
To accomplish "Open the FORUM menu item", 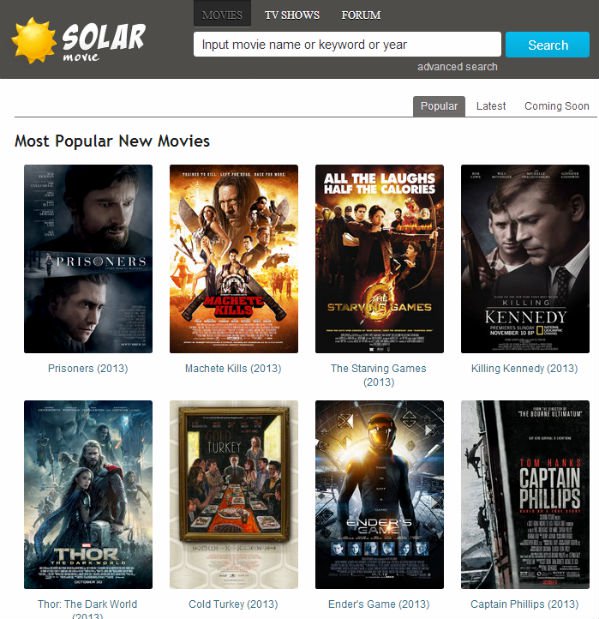I will pyautogui.click(x=361, y=15).
